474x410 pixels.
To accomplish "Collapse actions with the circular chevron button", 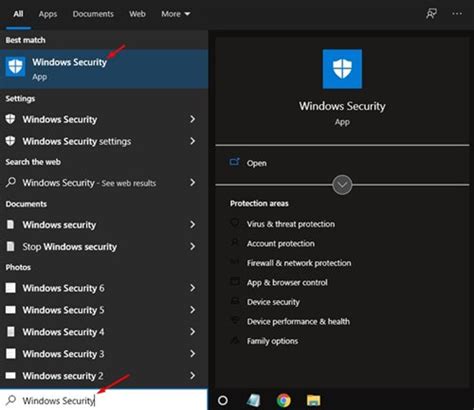I will point(342,184).
